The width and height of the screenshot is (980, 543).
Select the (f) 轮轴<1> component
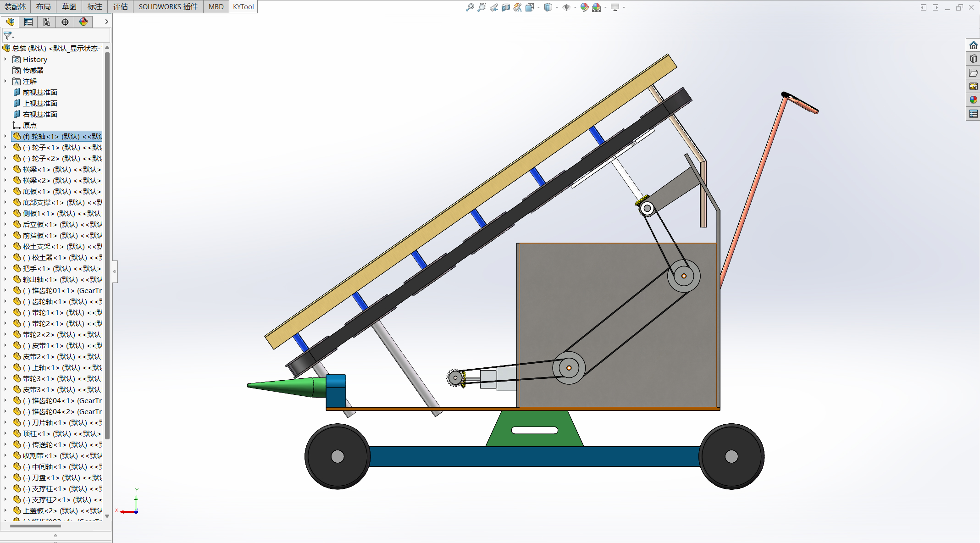[57, 136]
